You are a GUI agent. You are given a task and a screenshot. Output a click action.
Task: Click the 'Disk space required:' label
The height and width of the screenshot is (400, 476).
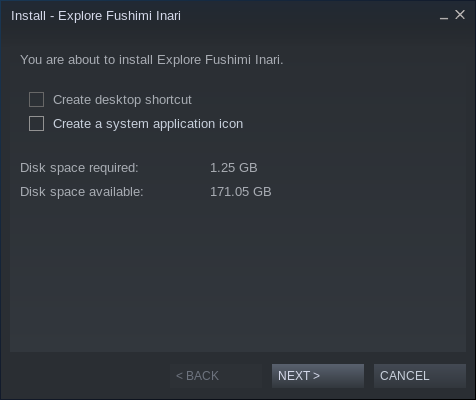79,168
